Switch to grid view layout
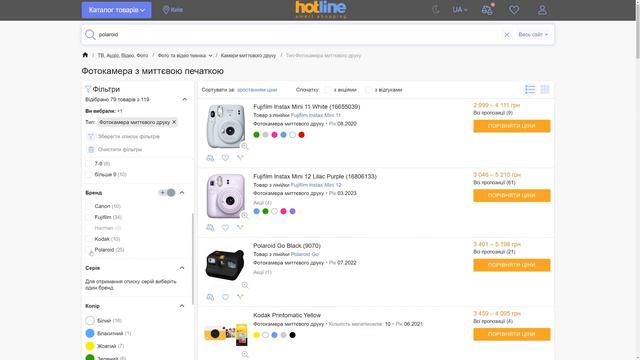This screenshot has width=640, height=360. coord(544,89)
